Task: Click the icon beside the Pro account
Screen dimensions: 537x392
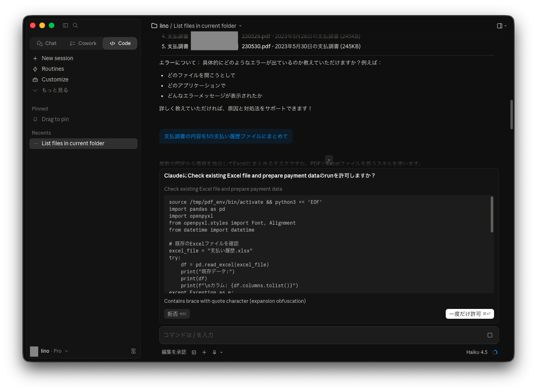Action: 133,351
